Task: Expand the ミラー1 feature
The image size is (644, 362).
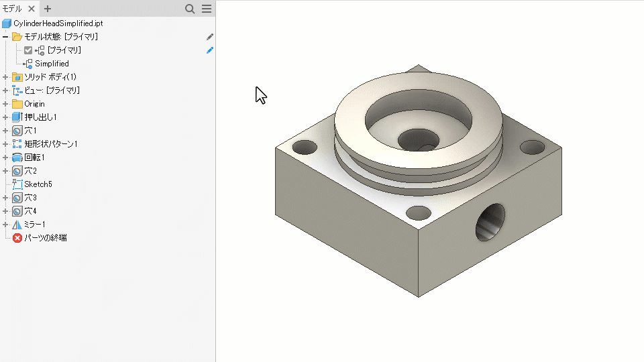Action: tap(5, 225)
